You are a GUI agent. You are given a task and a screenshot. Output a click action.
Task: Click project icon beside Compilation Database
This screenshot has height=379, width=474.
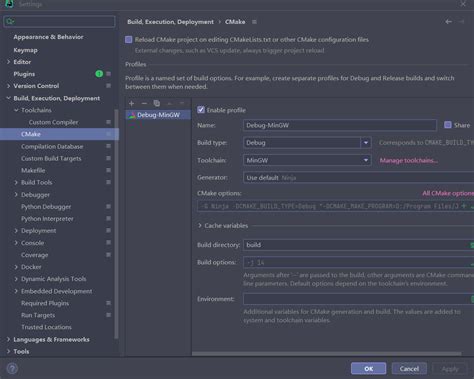tap(109, 146)
